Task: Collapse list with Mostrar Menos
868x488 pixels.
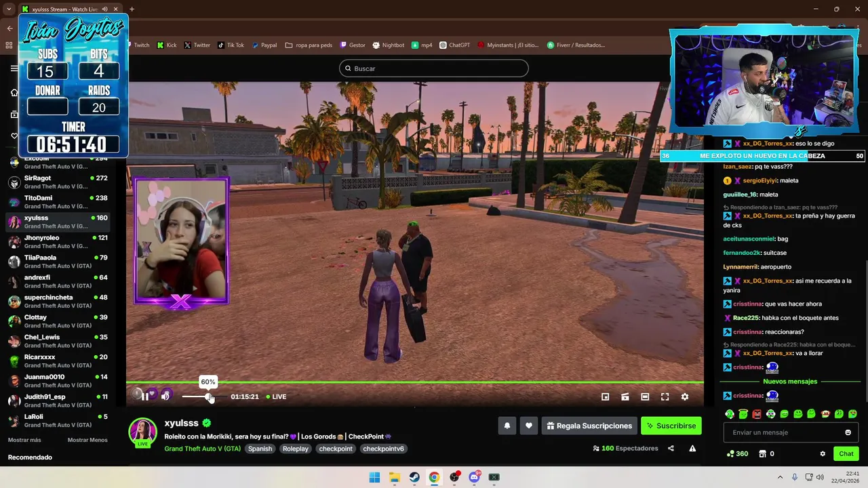Action: point(87,440)
